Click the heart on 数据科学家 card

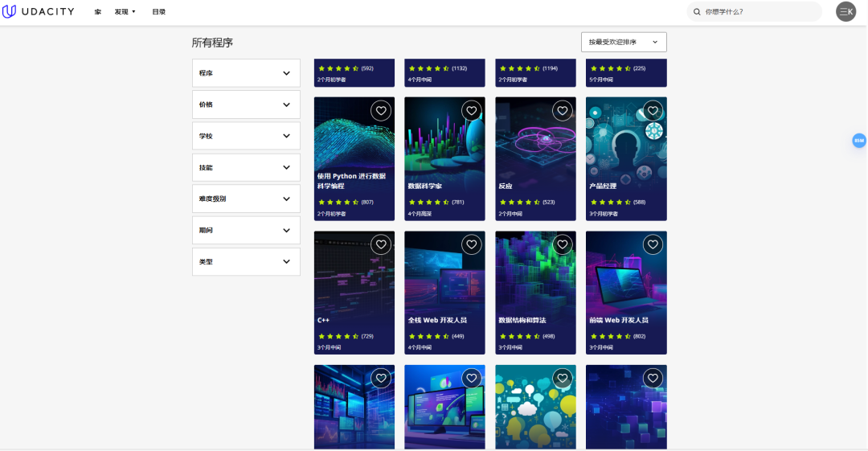pyautogui.click(x=472, y=111)
